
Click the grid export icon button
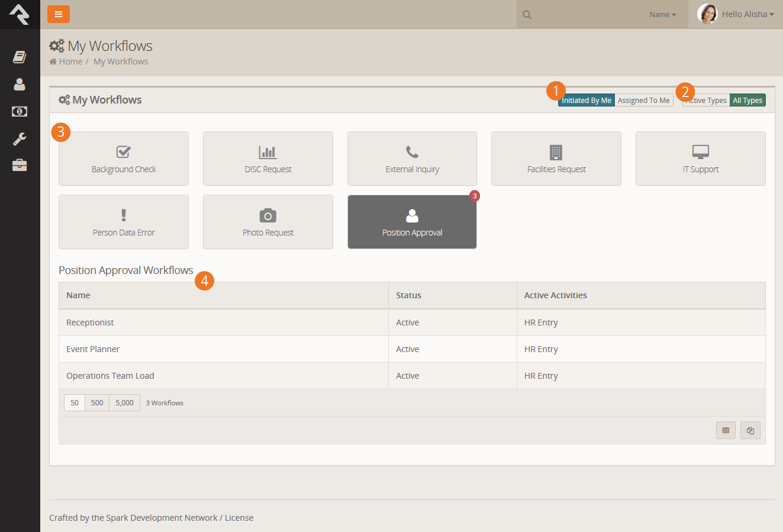(726, 430)
